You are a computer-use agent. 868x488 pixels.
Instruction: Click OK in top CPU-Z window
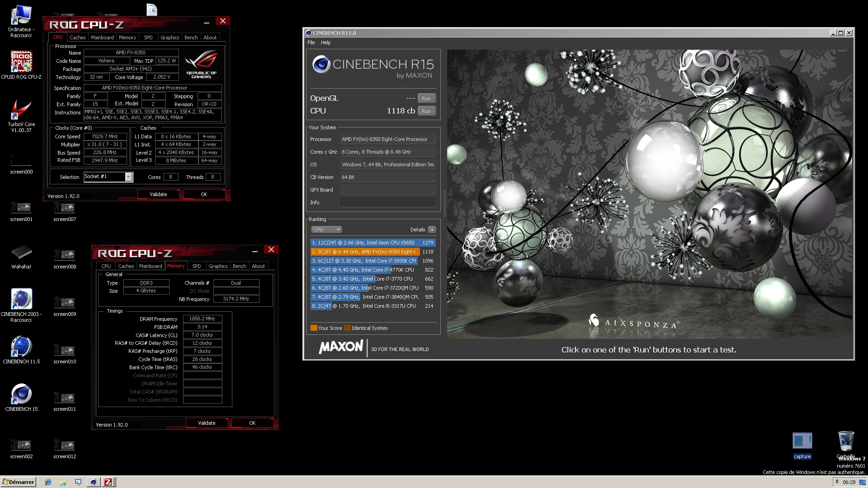point(204,194)
